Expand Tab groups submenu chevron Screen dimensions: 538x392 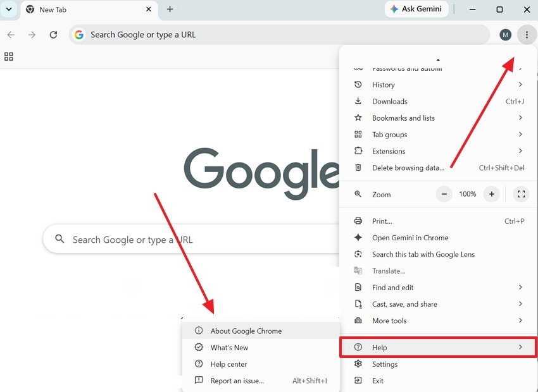(520, 134)
